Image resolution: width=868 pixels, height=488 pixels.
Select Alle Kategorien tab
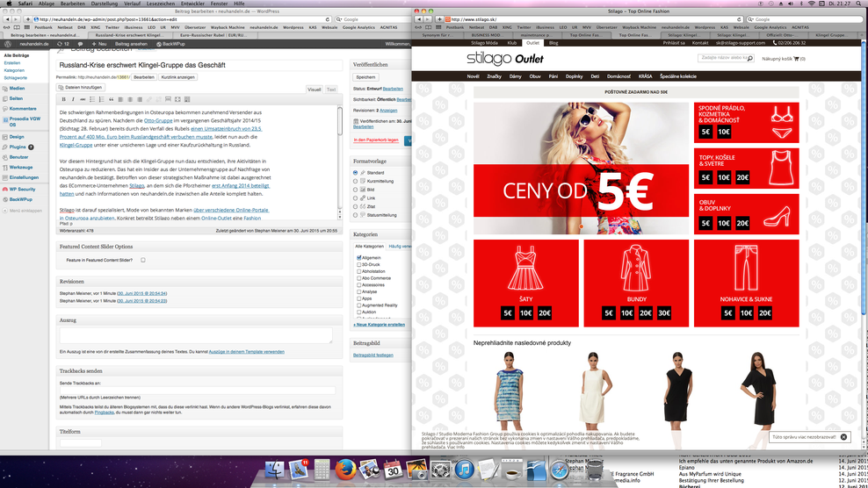coord(369,247)
